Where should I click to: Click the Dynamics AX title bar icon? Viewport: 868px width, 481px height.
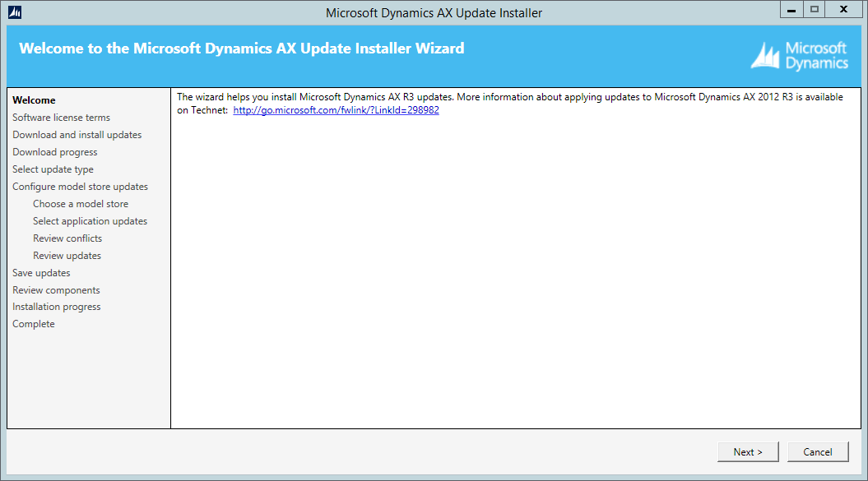[x=14, y=12]
